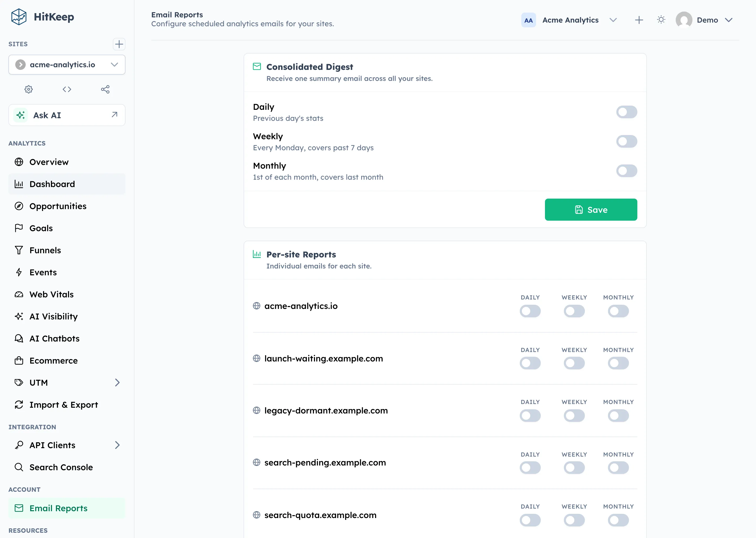Screen dimensions: 756x538
Task: Click the legacy-dormant.example.com row label
Action: click(x=326, y=410)
